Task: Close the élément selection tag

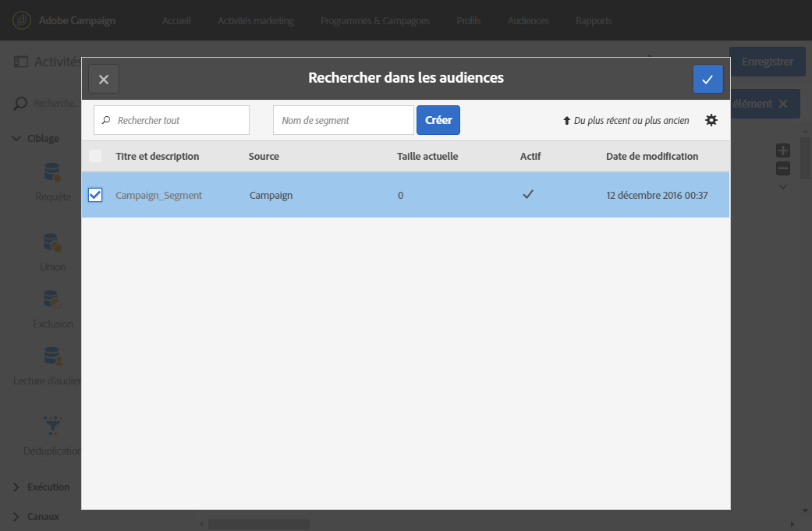Action: (x=783, y=104)
